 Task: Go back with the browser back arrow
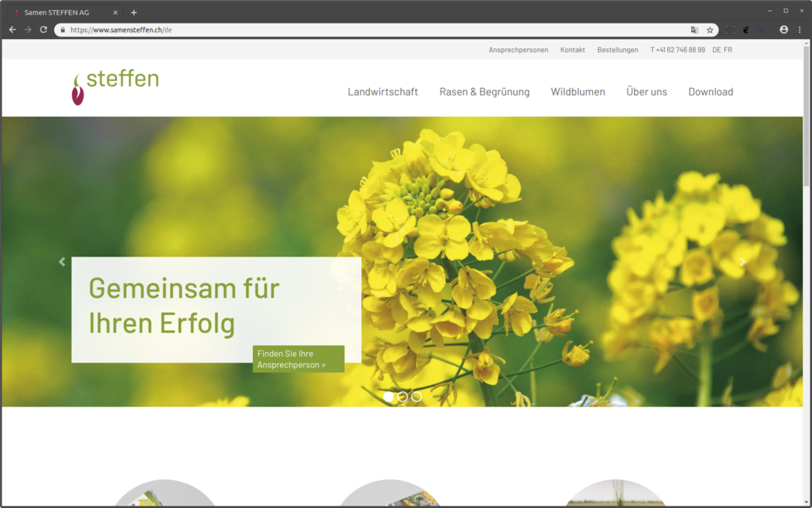click(x=13, y=30)
